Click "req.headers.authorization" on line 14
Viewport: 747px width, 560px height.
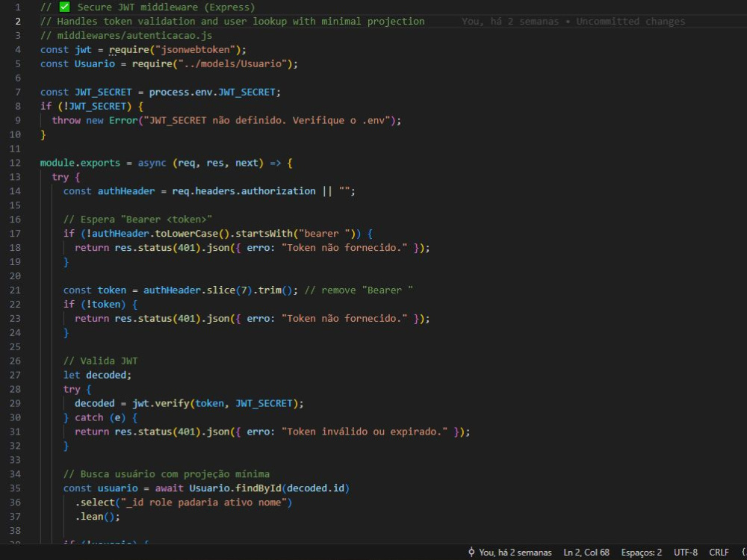pyautogui.click(x=244, y=191)
